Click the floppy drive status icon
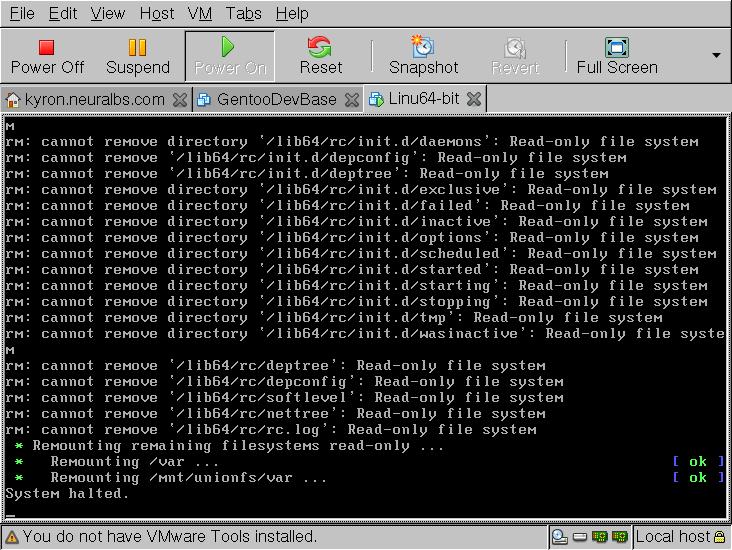 click(581, 537)
